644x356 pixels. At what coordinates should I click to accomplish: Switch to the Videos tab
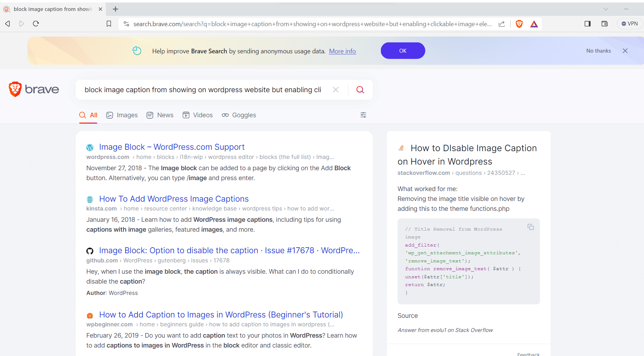click(x=198, y=115)
